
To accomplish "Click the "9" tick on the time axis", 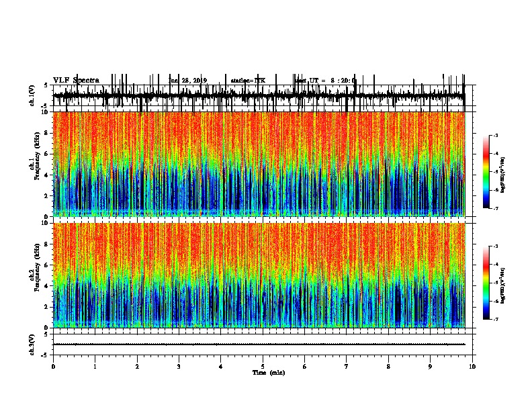I will click(x=430, y=367).
